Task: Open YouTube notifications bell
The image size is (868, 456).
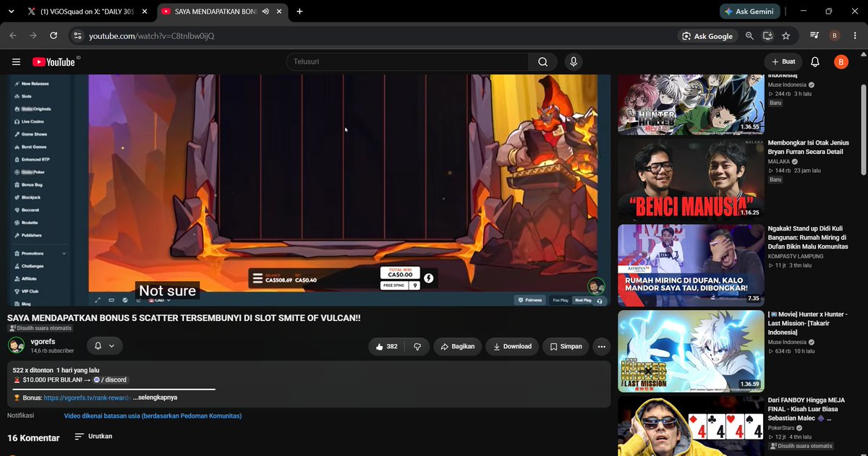Action: pos(815,62)
